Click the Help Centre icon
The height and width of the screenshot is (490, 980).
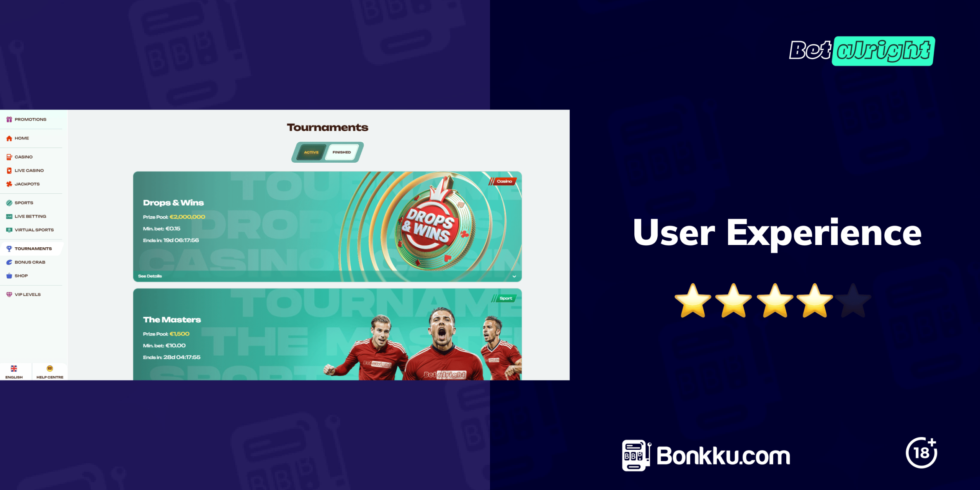pyautogui.click(x=50, y=369)
